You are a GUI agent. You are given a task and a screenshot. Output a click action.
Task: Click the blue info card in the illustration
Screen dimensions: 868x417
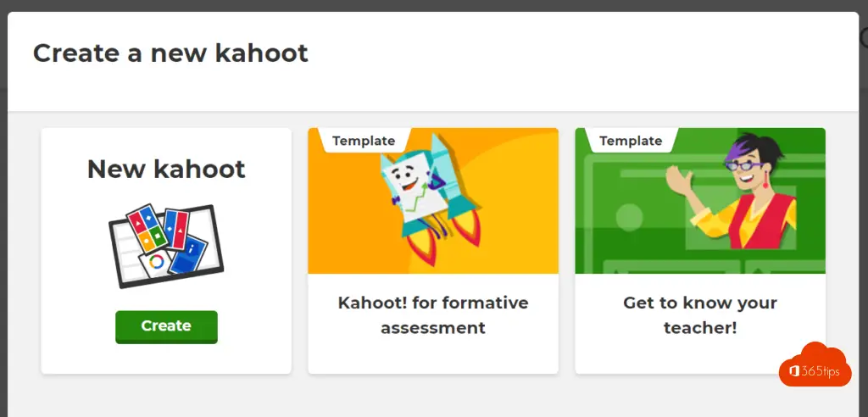pos(188,254)
